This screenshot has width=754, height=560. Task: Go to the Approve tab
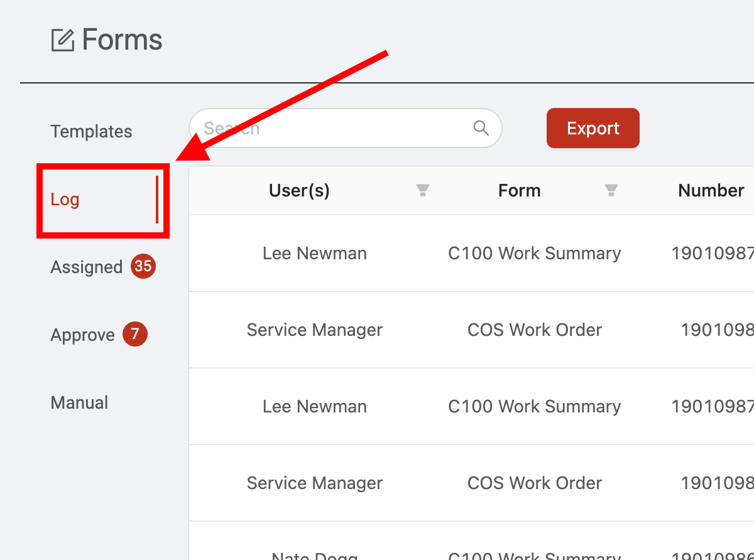click(83, 335)
